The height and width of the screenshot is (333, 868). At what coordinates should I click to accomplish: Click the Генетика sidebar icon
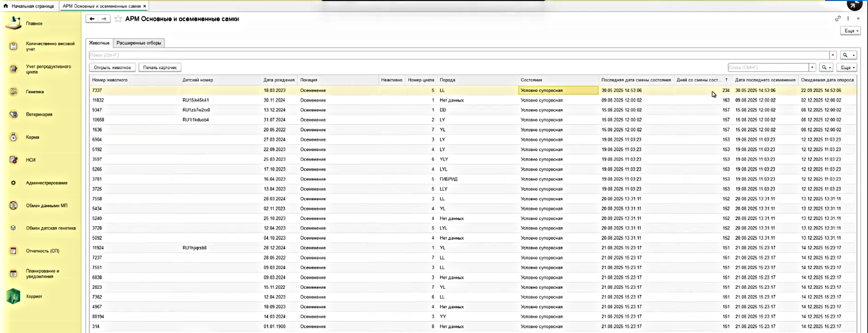[14, 92]
